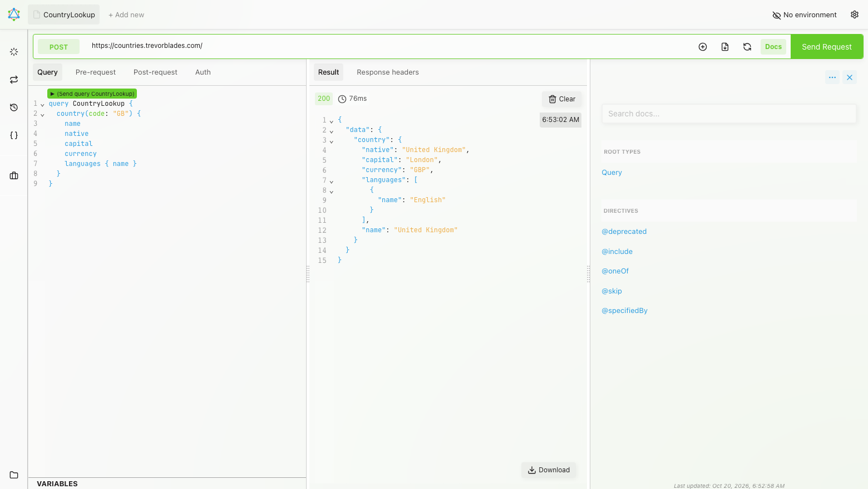868x489 pixels.
Task: Open the Query root type link
Action: pos(611,173)
